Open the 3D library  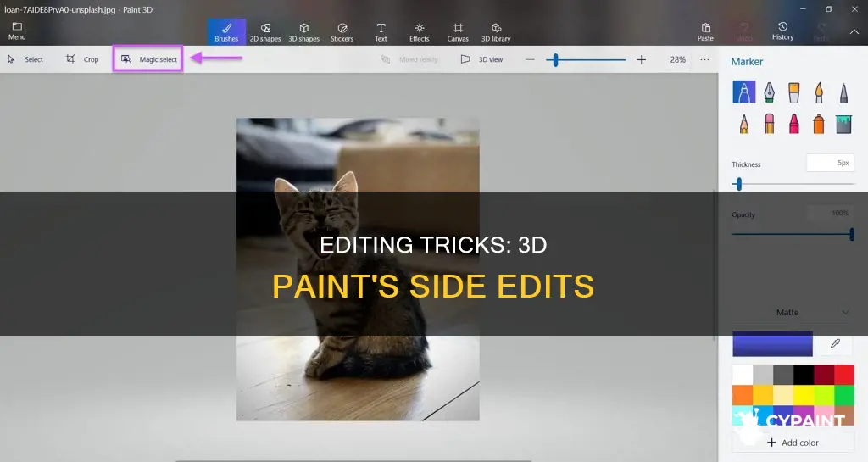tap(496, 32)
